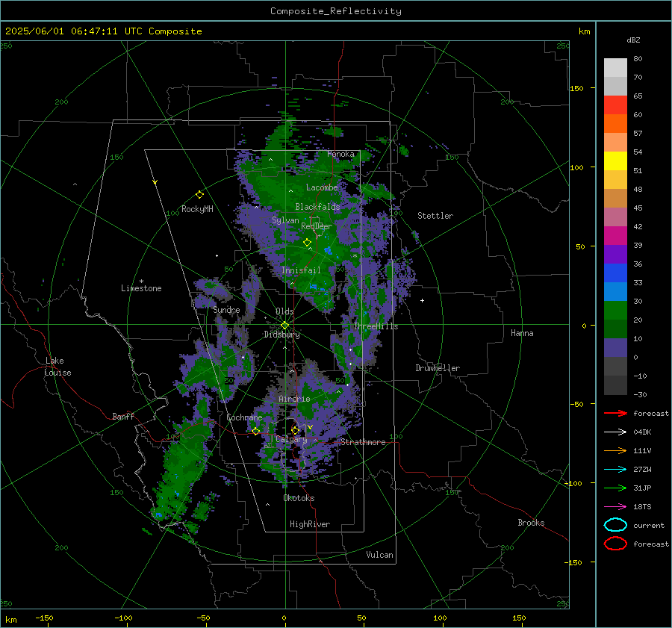The height and width of the screenshot is (628, 672).
Task: Click the Airdrie city label
Action: (x=294, y=399)
